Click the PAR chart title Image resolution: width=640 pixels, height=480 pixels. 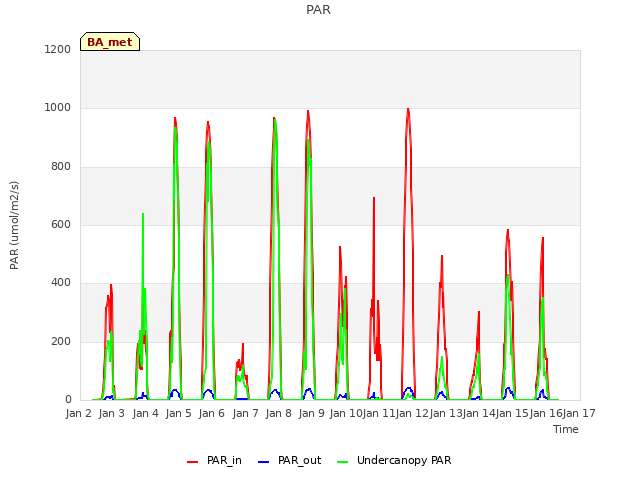pyautogui.click(x=318, y=9)
